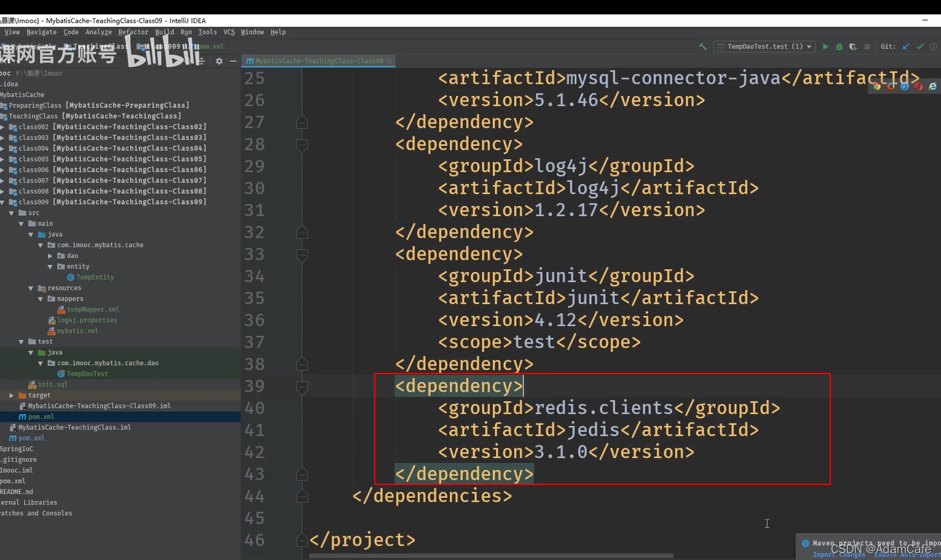Start debugging with the green bug icon
The height and width of the screenshot is (560, 941).
[839, 46]
